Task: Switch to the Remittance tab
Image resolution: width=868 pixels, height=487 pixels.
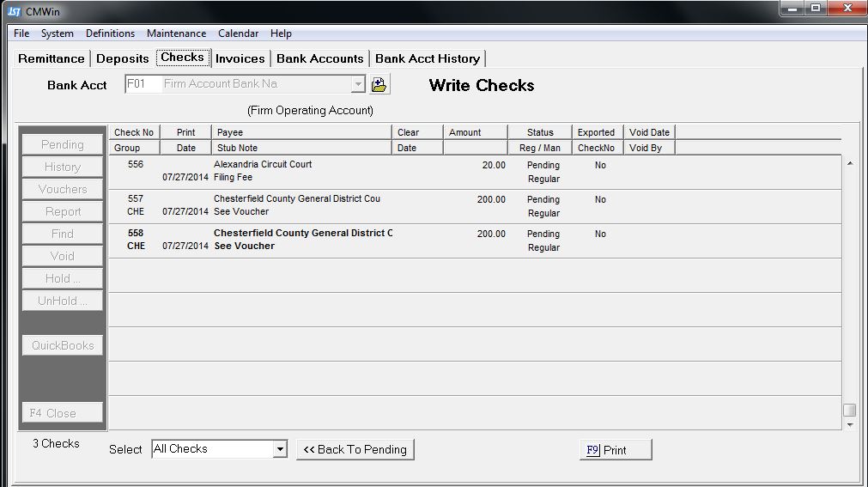Action: point(52,58)
